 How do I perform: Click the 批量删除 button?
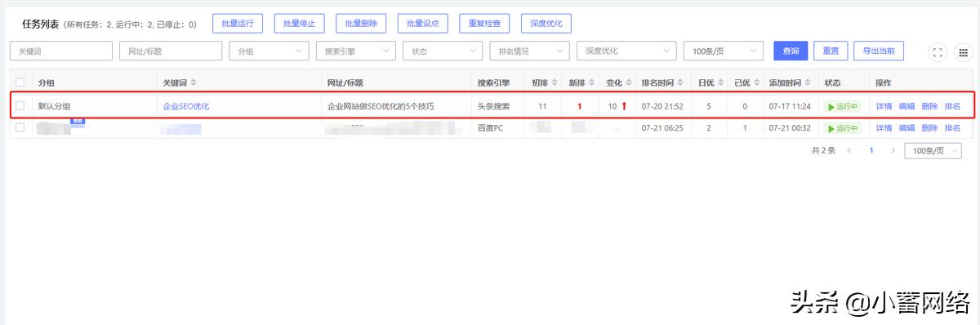pyautogui.click(x=361, y=24)
